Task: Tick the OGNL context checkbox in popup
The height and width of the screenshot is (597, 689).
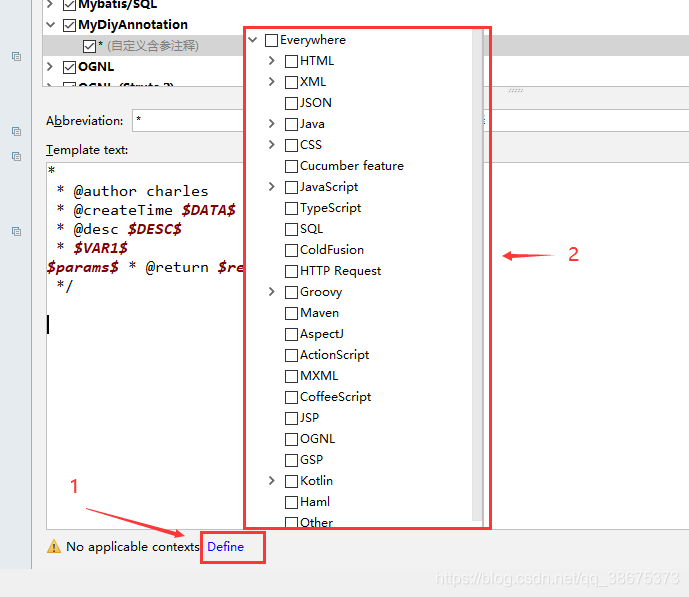Action: [291, 440]
